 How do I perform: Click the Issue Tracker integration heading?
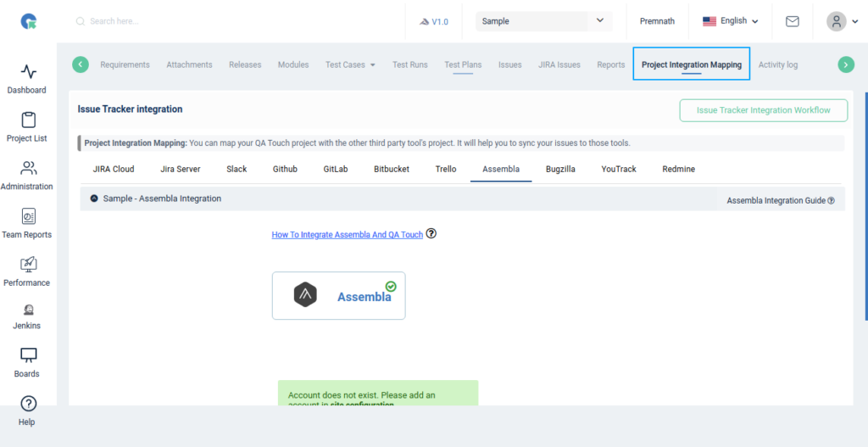pos(130,109)
